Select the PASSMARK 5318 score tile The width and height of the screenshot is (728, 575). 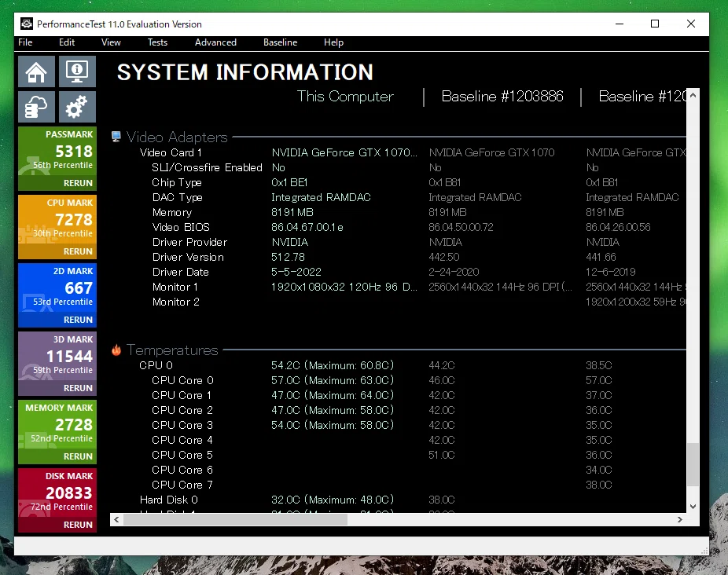click(x=57, y=158)
